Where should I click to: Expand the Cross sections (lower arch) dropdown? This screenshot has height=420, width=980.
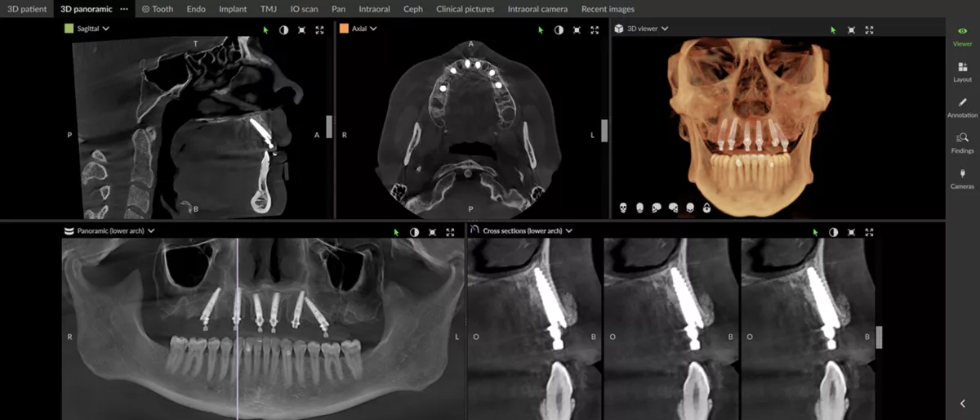coord(568,231)
